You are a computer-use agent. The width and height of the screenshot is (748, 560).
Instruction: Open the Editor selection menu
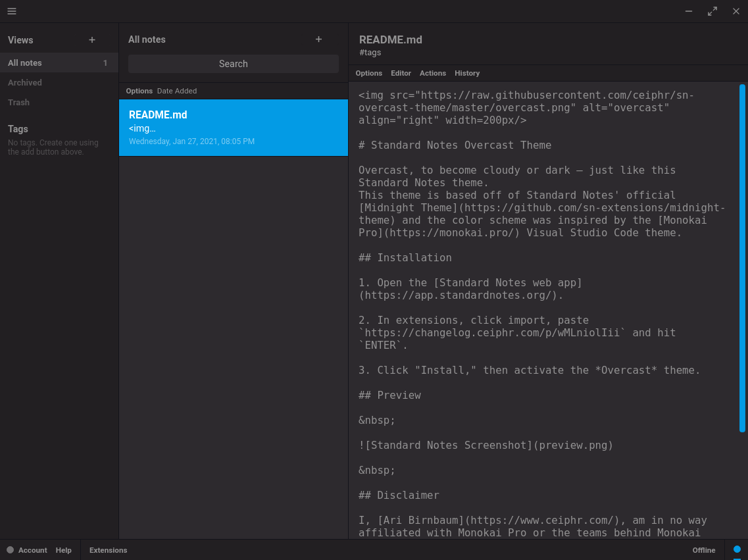(x=401, y=73)
